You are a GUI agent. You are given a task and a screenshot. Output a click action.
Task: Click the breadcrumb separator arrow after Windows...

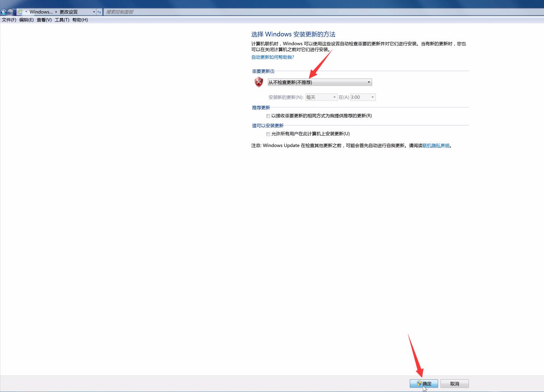click(x=56, y=12)
